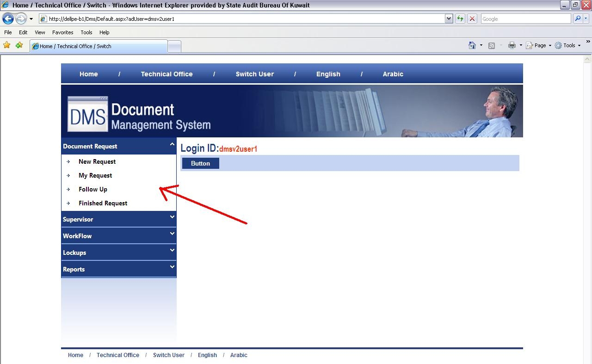Click the red login name dmsv2user1
The width and height of the screenshot is (592, 364).
[238, 149]
